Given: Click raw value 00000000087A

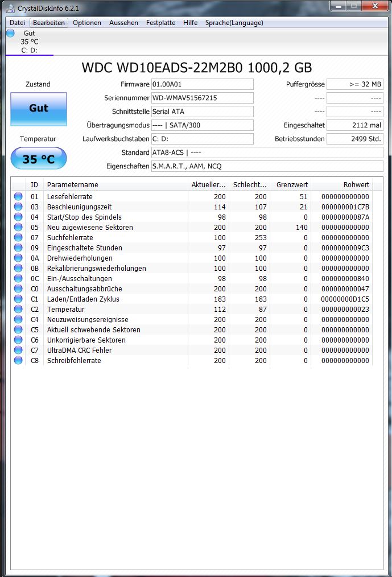Looking at the screenshot, I should pos(345,217).
